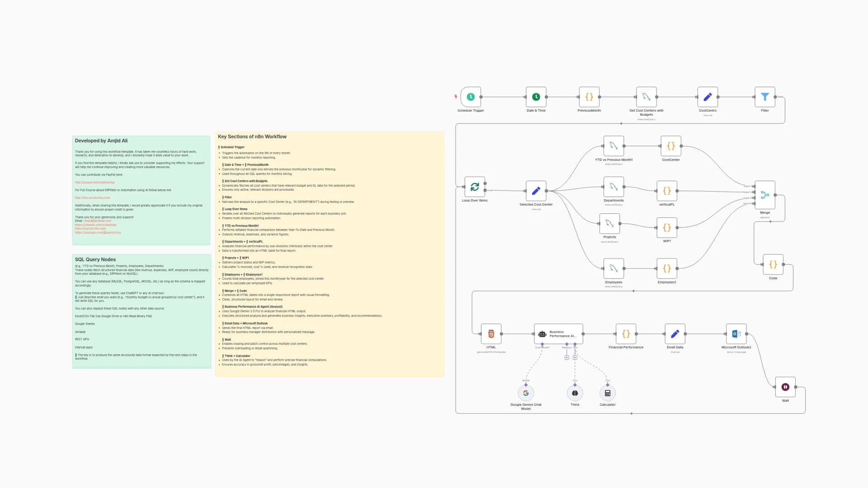Open the Date & Time node
The width and height of the screenshot is (868, 488).
click(536, 97)
